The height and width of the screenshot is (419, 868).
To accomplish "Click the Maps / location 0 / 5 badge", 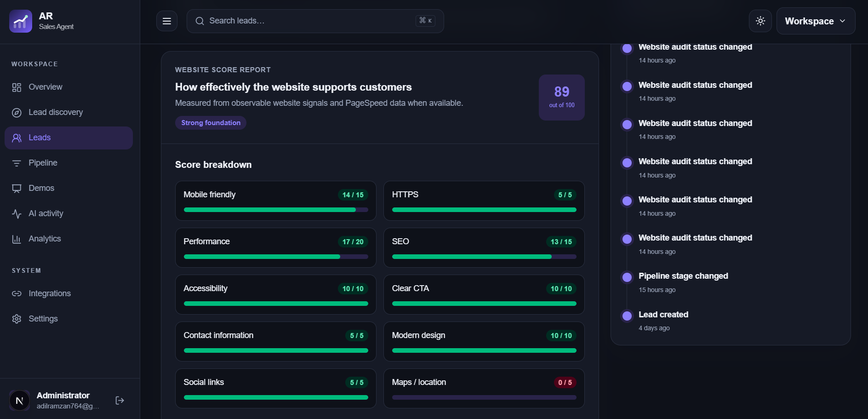I will point(565,383).
